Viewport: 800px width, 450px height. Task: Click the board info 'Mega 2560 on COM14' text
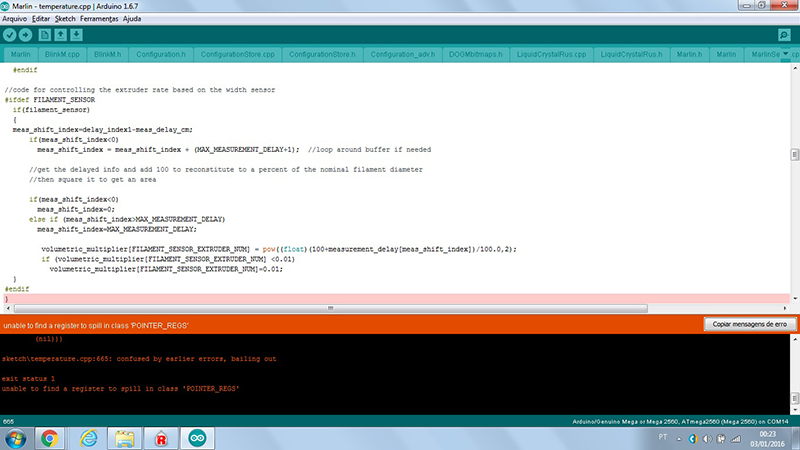(x=680, y=421)
